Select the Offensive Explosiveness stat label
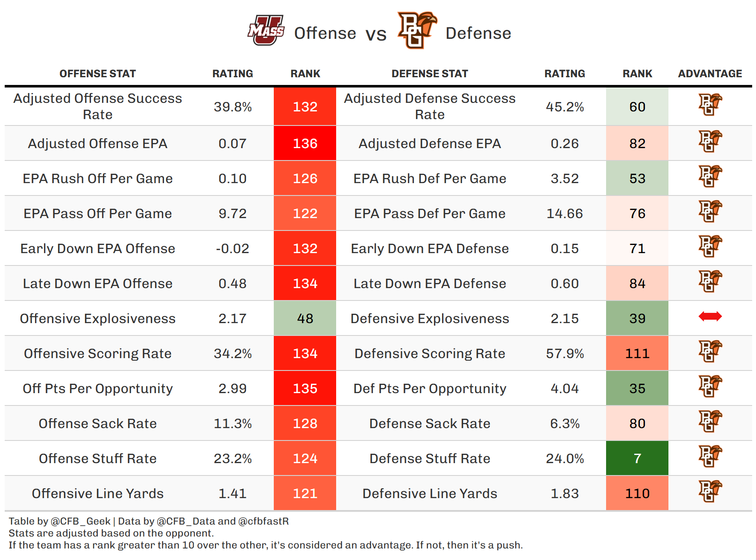 (97, 318)
